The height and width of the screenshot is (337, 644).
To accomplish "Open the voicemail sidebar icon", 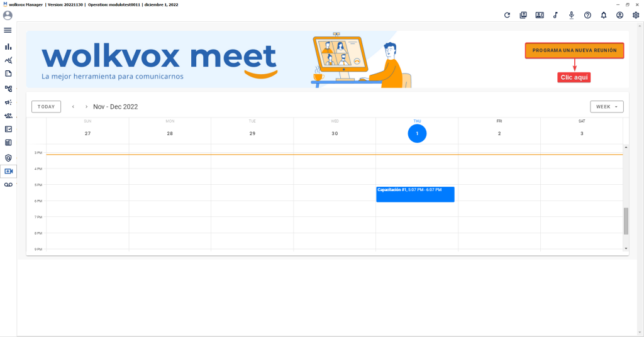I will tap(8, 185).
